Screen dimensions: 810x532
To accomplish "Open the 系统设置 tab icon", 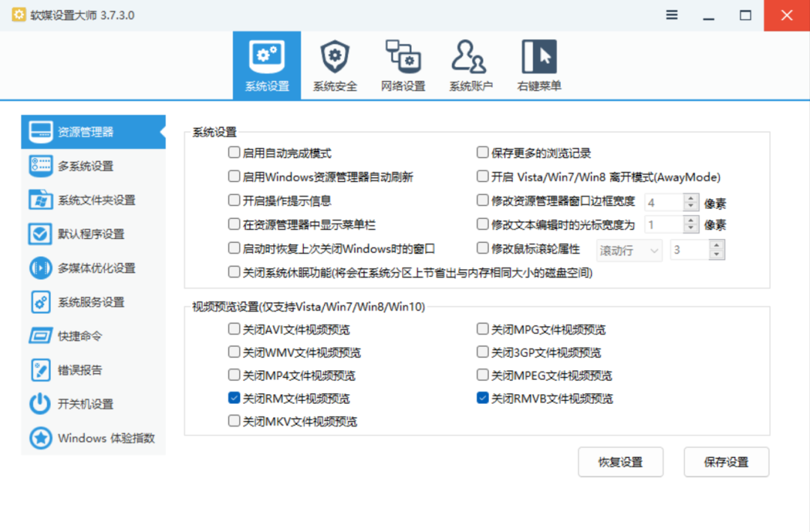I will 266,55.
